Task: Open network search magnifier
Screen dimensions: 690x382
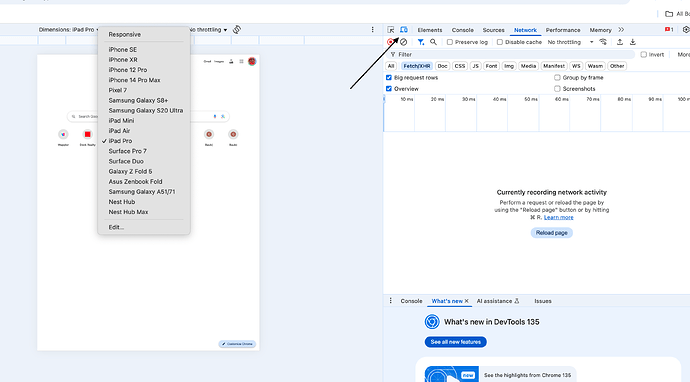Action: point(433,42)
